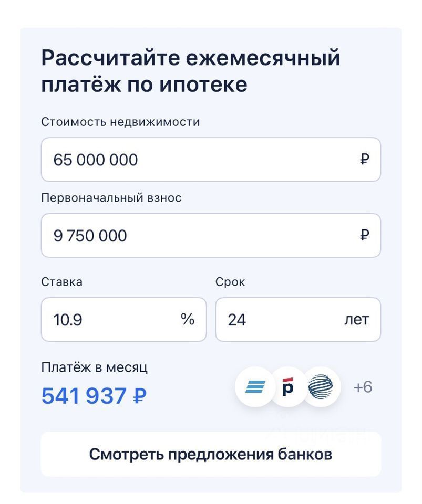
Task: Click the +6 more banks indicator
Action: 363,387
